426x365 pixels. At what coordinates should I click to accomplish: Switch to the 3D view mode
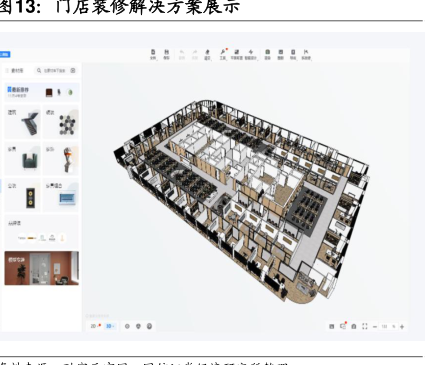pyautogui.click(x=109, y=326)
